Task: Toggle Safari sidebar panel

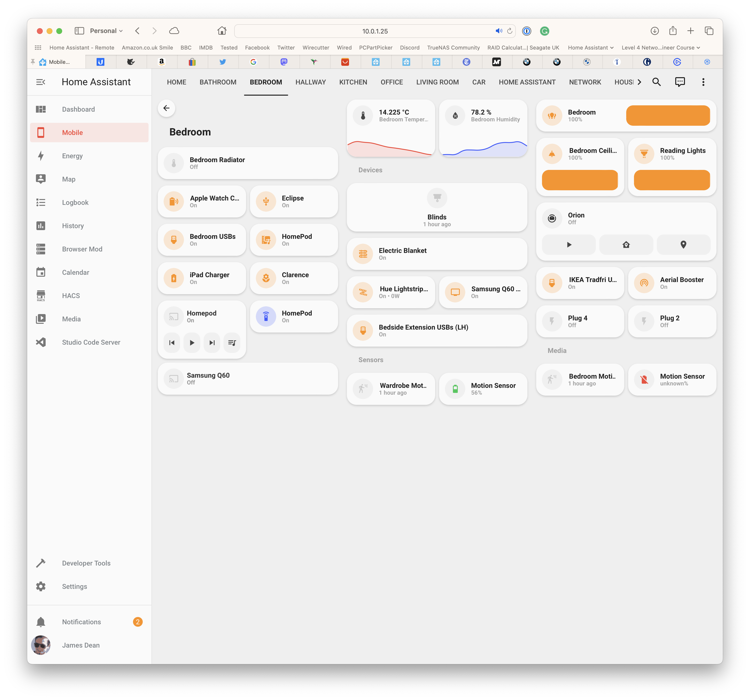Action: [x=79, y=31]
